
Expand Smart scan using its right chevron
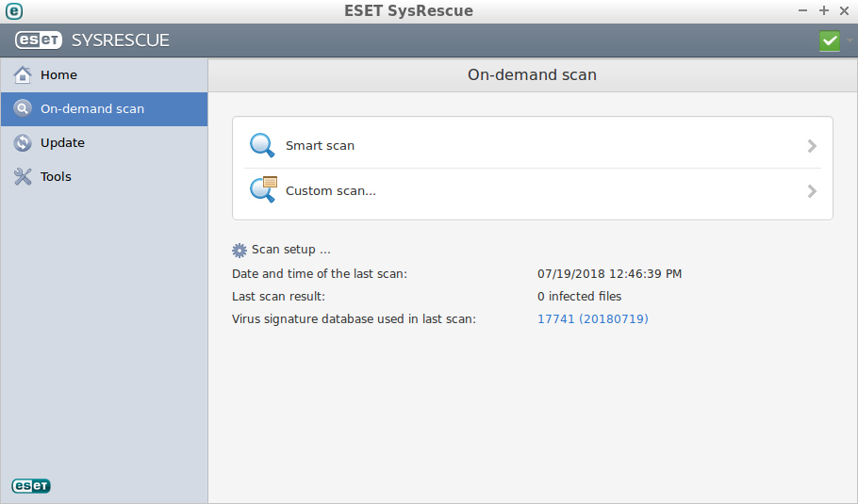click(812, 146)
